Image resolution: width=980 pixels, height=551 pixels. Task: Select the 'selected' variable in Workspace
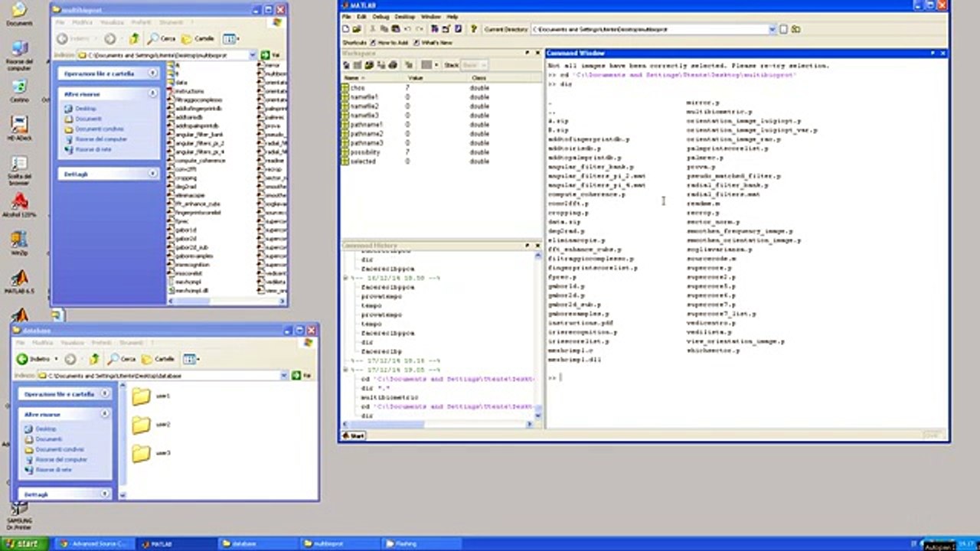(362, 161)
